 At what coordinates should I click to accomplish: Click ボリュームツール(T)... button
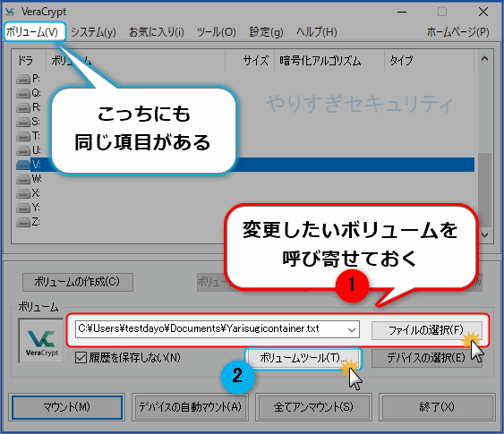point(303,358)
